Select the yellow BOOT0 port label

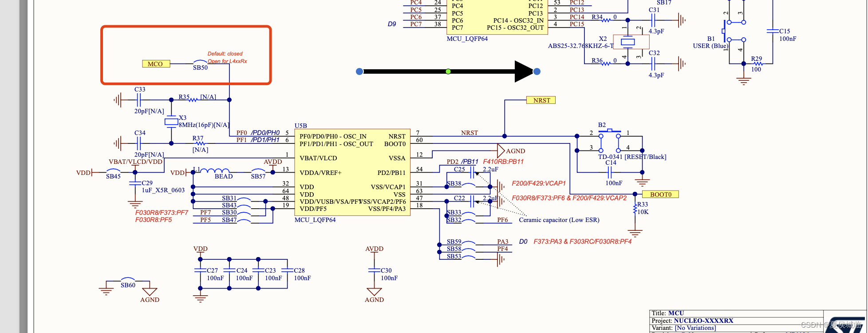660,194
